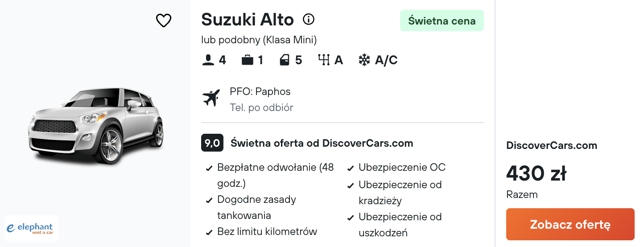Click the PFO: Paphos location text
644x247 pixels.
click(260, 91)
